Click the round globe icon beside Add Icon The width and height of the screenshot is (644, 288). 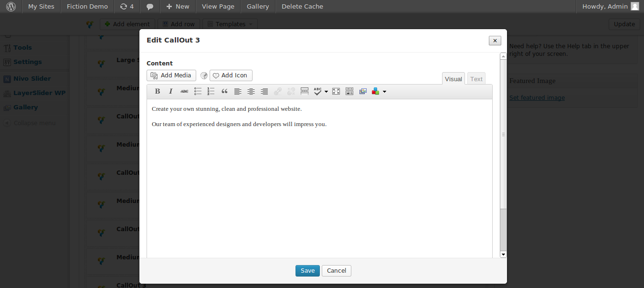[204, 75]
